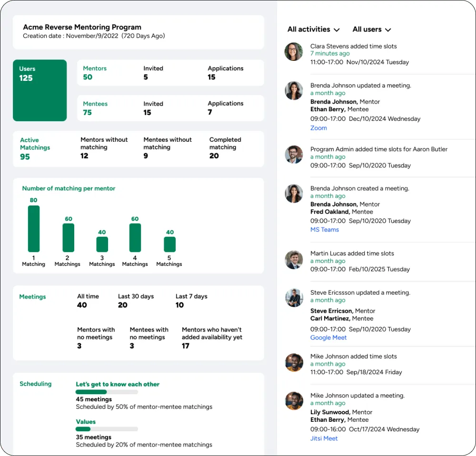Click the Let's get to know each other progress bar

[x=107, y=392]
